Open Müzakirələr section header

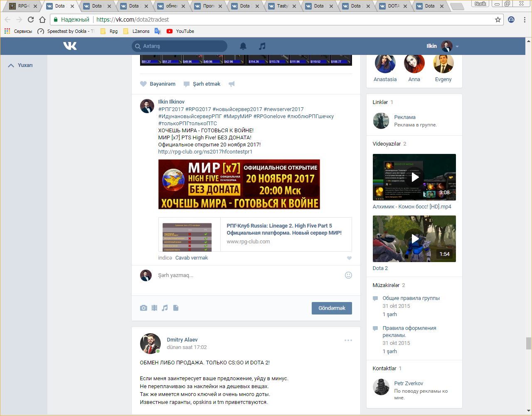(386, 285)
